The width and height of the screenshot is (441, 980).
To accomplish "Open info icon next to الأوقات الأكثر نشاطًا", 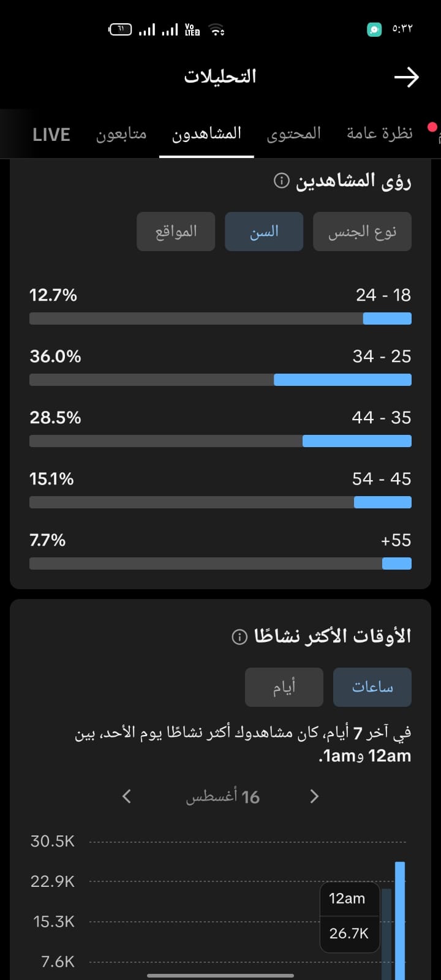I will (239, 637).
